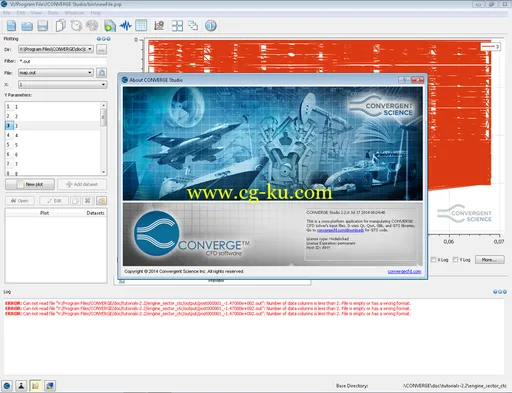The image size is (512, 393).
Task: Open the View menu
Action: pos(36,13)
